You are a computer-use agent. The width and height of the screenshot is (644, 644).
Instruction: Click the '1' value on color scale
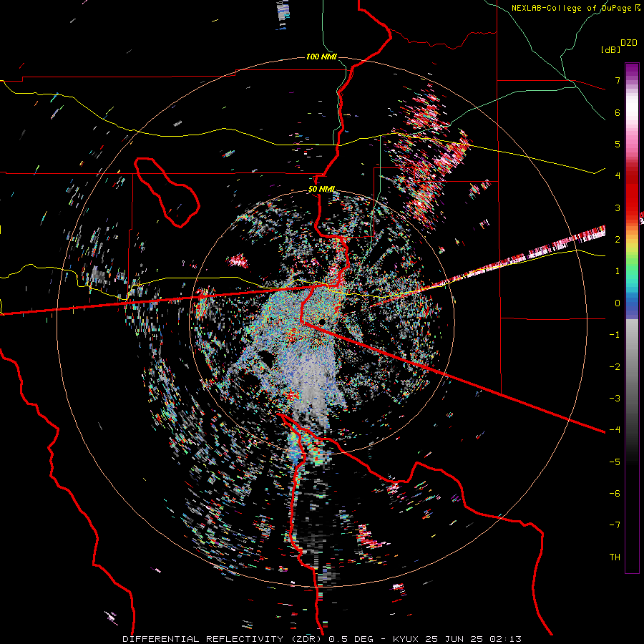pyautogui.click(x=618, y=271)
